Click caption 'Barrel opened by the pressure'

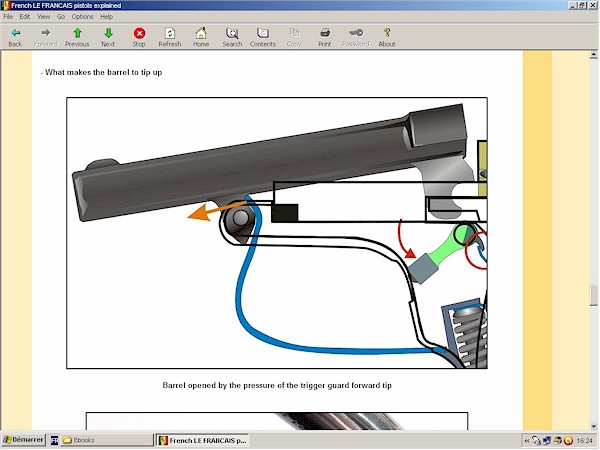pyautogui.click(x=277, y=385)
